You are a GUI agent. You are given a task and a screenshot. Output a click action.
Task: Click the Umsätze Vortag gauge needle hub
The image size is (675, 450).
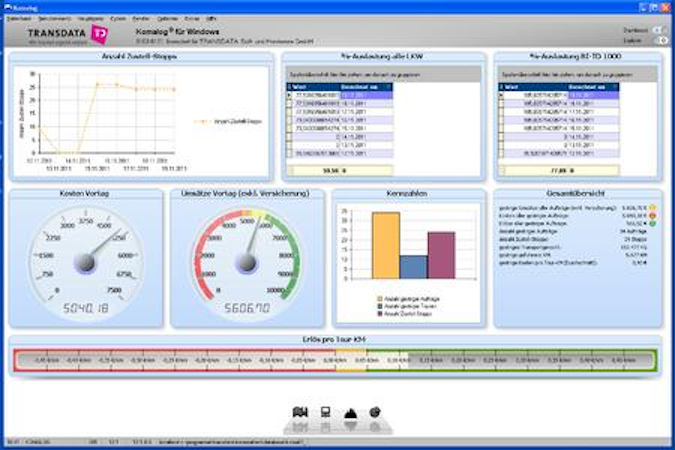247,263
